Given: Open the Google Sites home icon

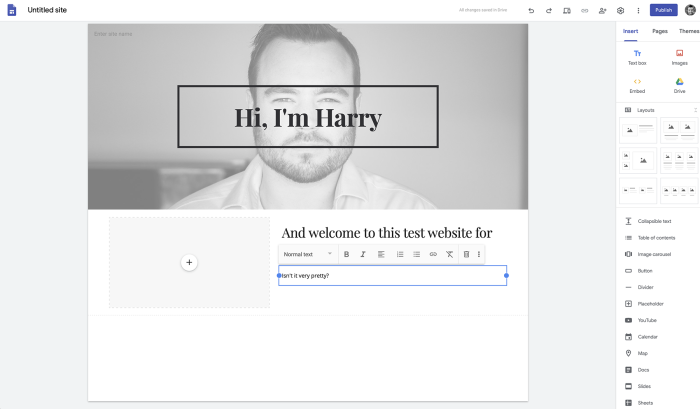Looking at the screenshot, I should click(12, 10).
